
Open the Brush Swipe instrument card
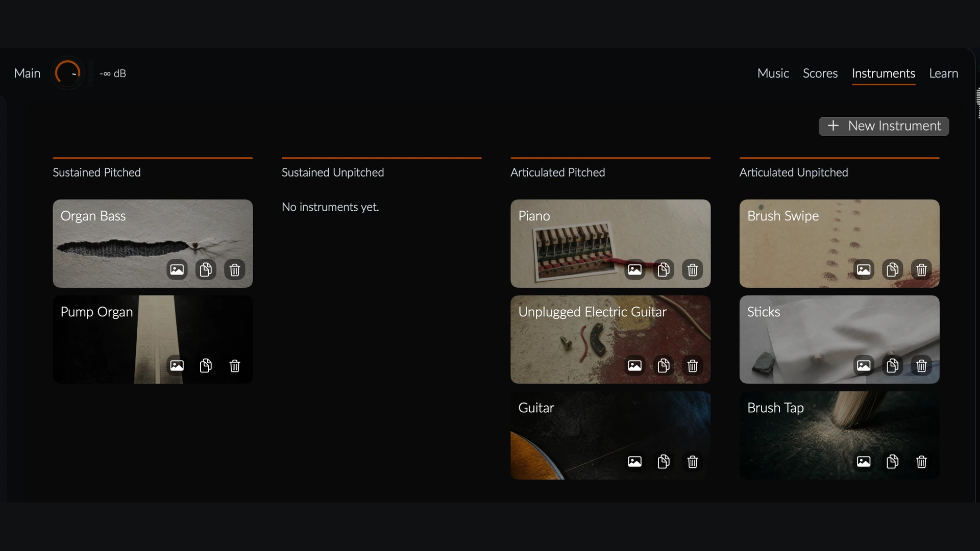(x=839, y=243)
